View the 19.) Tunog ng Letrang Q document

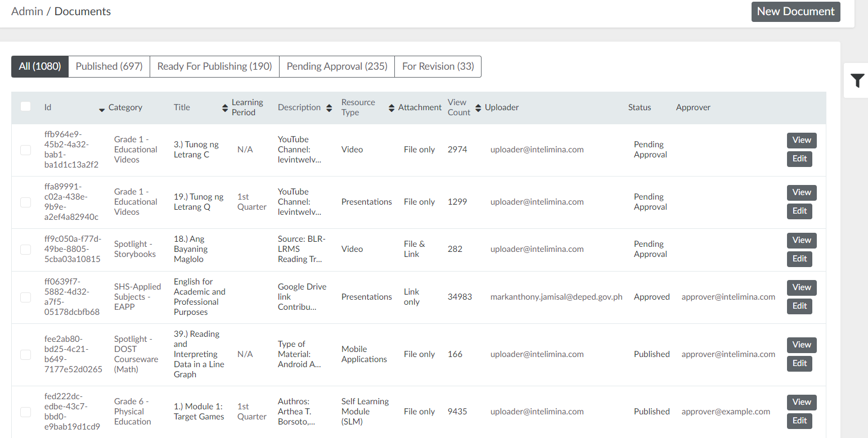(802, 193)
